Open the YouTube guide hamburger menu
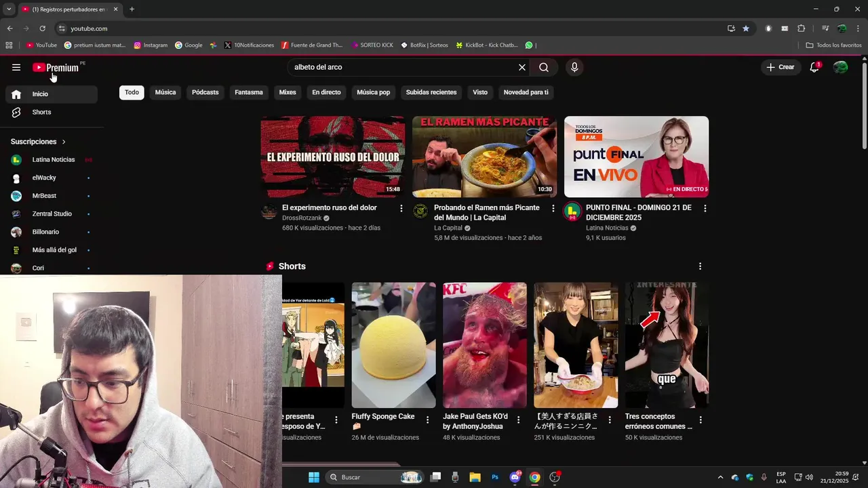Viewport: 868px width, 488px height. click(x=16, y=67)
